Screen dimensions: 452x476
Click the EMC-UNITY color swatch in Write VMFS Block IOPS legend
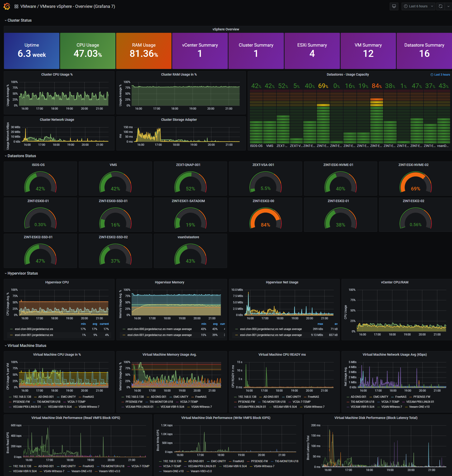[x=209, y=461]
